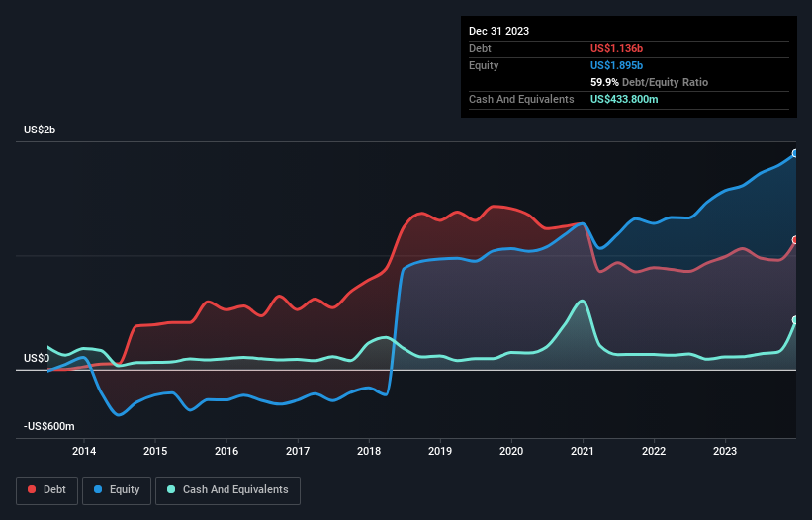Toggle the Equity series legend button
812x520 pixels.
[117, 490]
